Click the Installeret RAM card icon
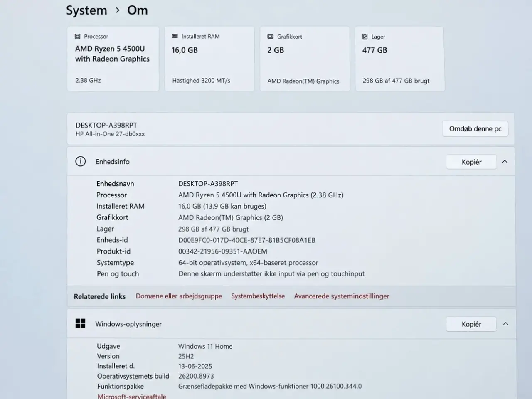 pos(175,37)
